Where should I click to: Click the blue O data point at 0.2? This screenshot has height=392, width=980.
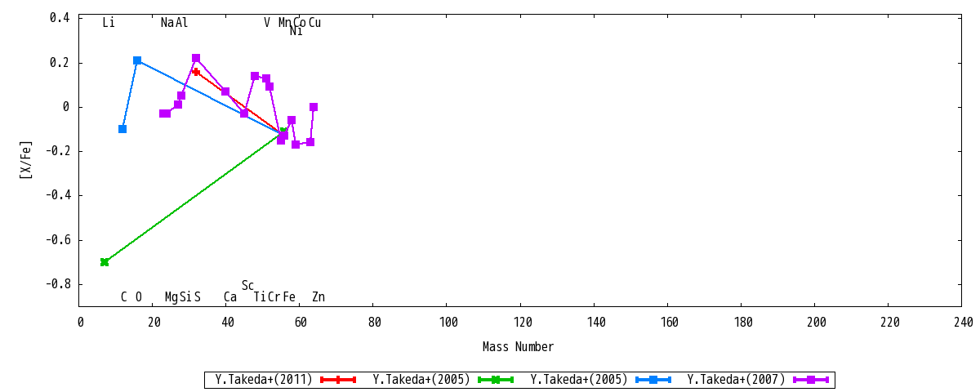tap(137, 60)
